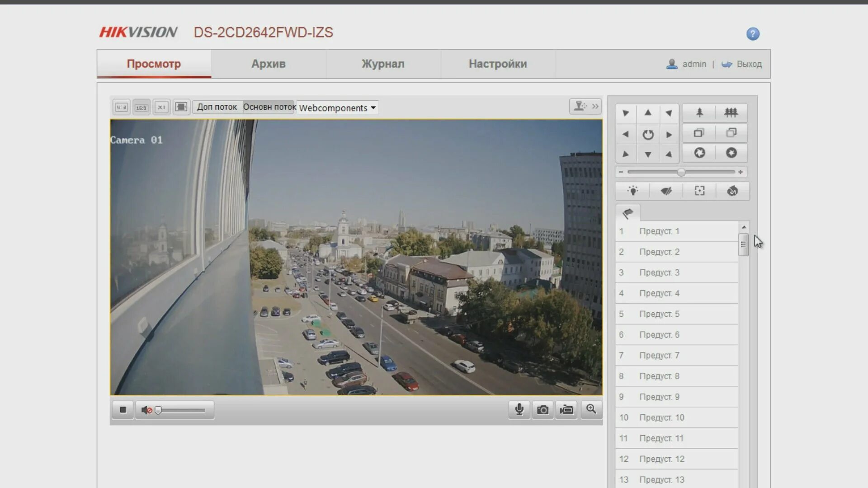Zoom in using the single tree icon
This screenshot has height=488, width=868.
pyautogui.click(x=699, y=113)
